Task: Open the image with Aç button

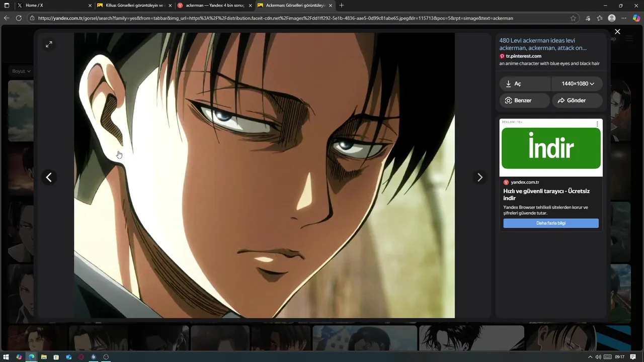Action: click(525, 84)
